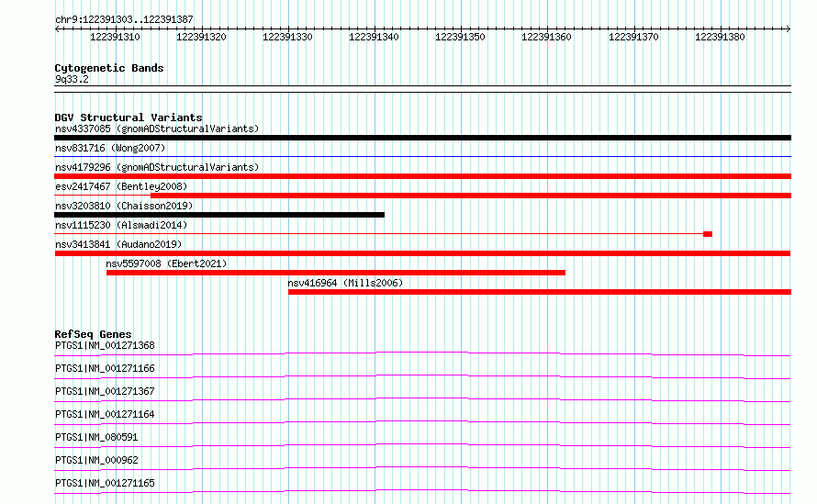This screenshot has height=504, width=817.
Task: Click the red bar of nsv5597008
Action: [x=336, y=273]
